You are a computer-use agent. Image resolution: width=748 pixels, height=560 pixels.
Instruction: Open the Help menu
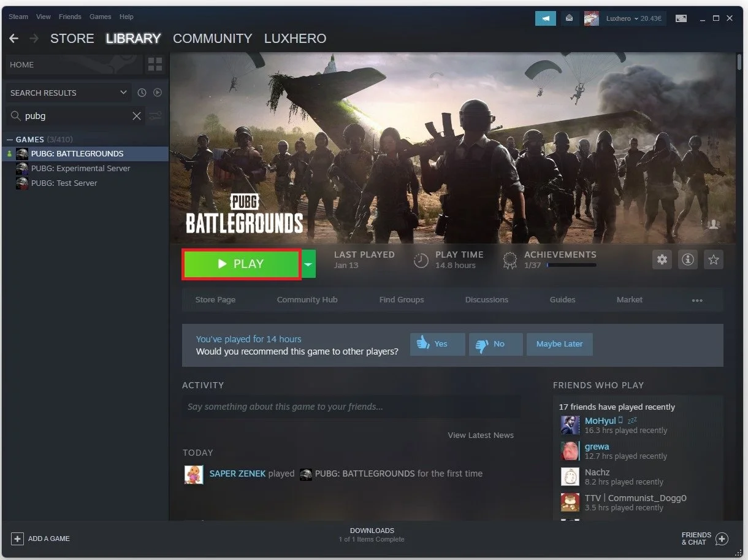(x=126, y=17)
